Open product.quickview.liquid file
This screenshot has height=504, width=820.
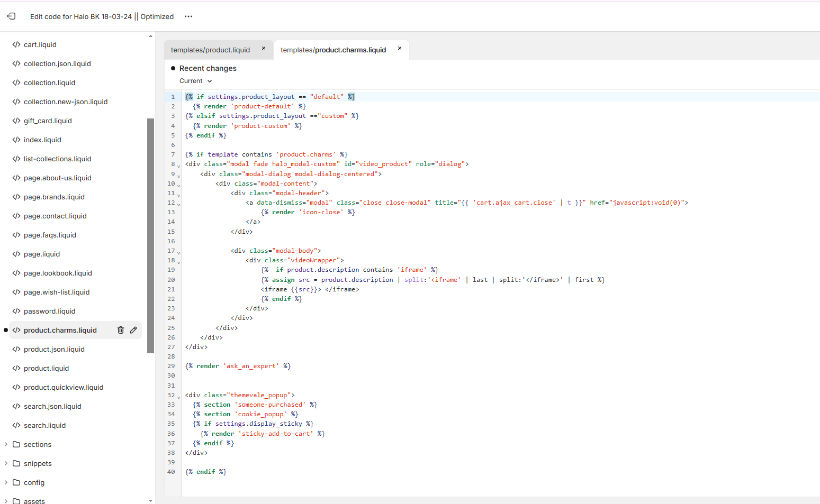tap(64, 387)
